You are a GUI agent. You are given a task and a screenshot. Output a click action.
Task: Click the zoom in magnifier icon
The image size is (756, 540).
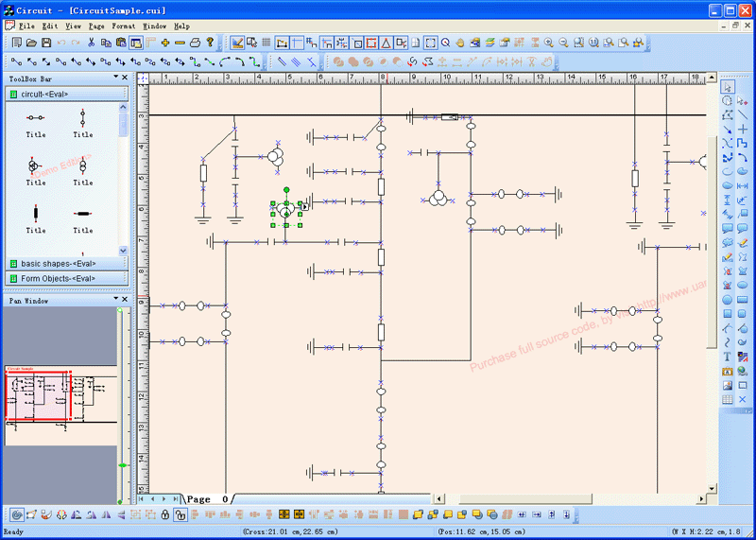549,43
